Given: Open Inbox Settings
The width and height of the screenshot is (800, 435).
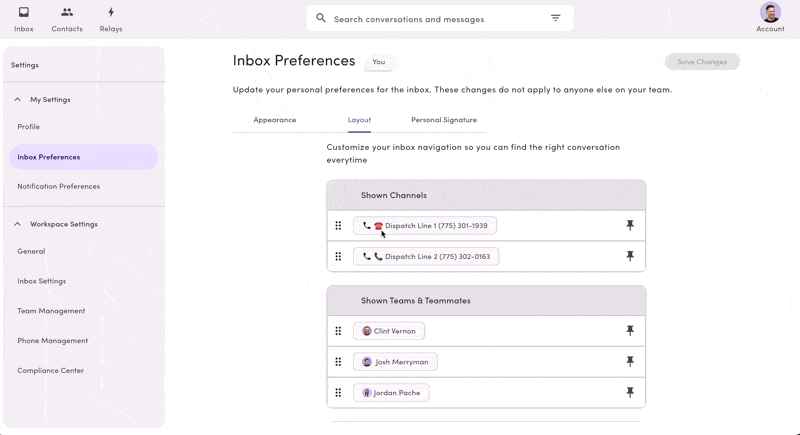Looking at the screenshot, I should (x=42, y=281).
